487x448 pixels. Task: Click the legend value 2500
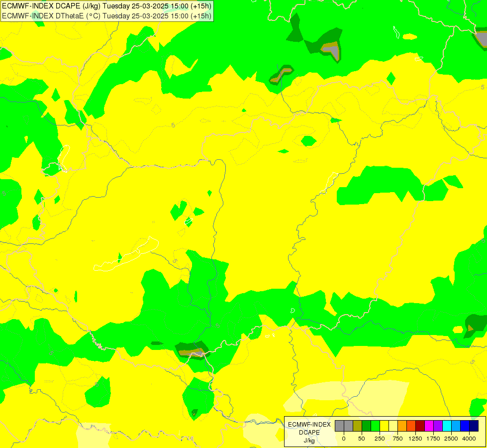click(x=451, y=439)
